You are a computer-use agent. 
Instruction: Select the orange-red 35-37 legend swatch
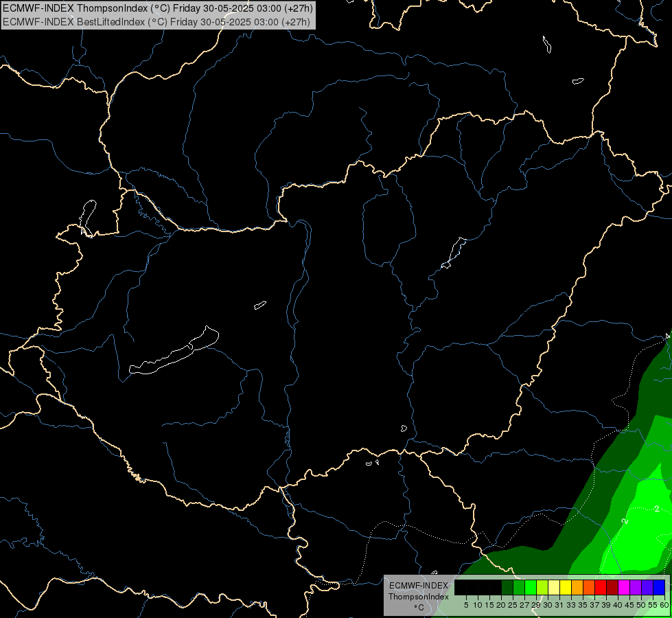(x=589, y=587)
